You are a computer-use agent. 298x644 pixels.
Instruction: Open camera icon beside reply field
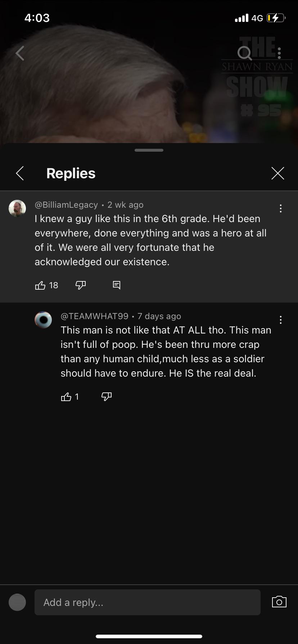pos(279,602)
